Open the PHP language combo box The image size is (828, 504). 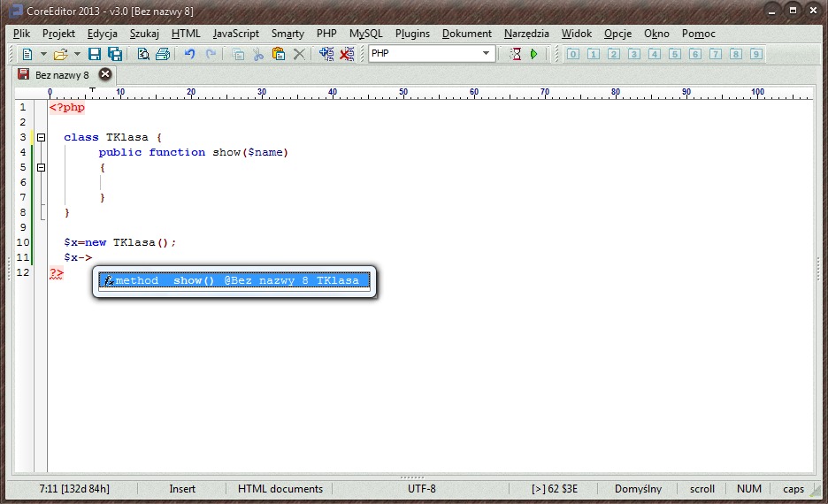[x=432, y=53]
